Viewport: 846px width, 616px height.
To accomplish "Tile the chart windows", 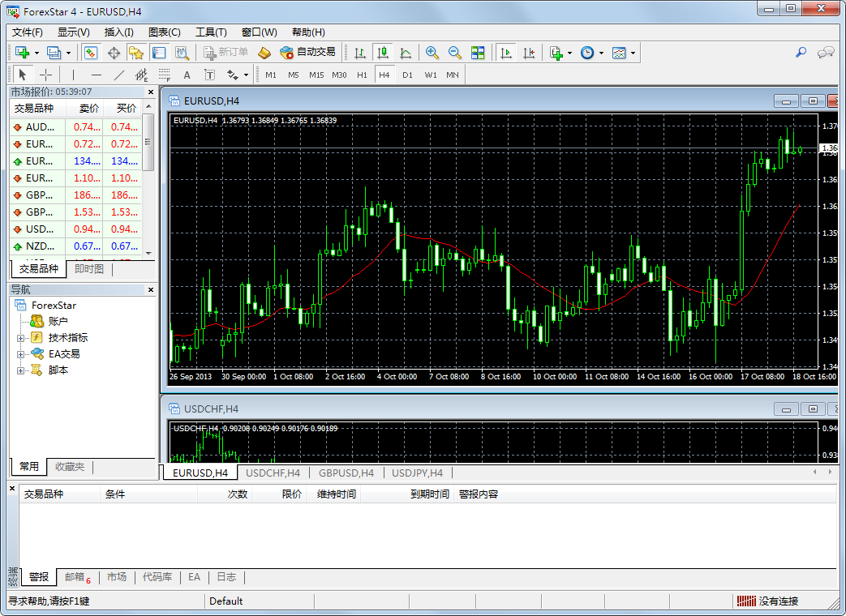I will (479, 52).
